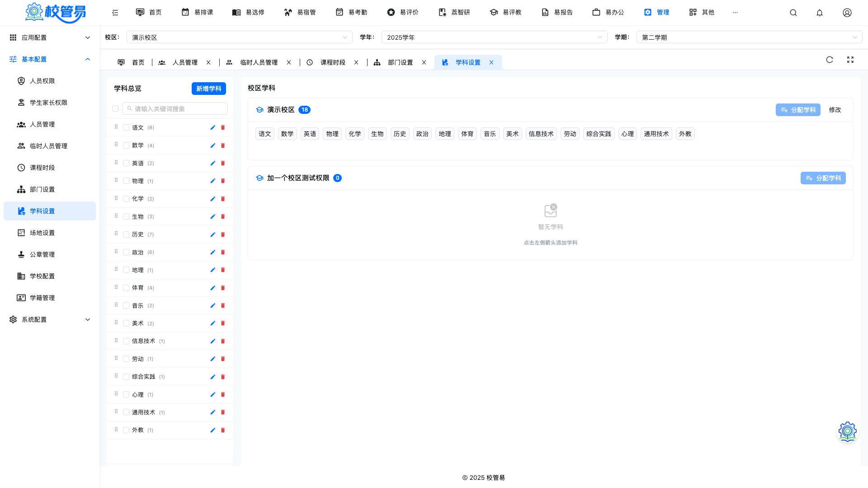Click drag handle icon of 生物 row
This screenshot has height=488, width=868.
[x=116, y=216]
